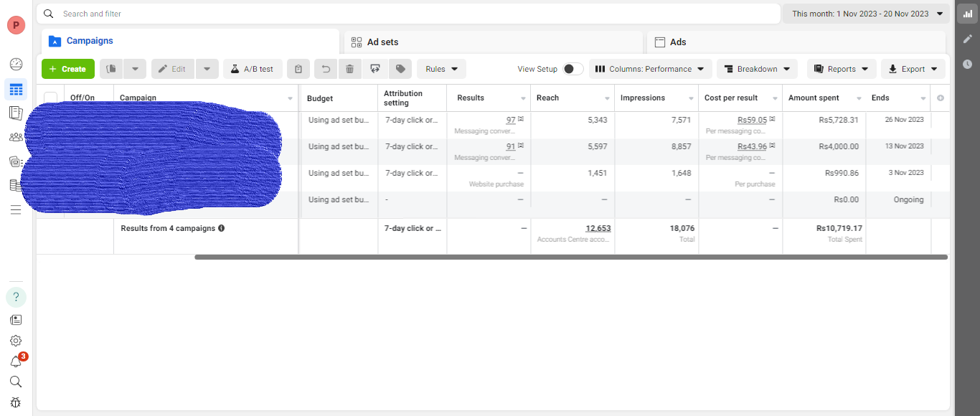Open the notifications bell icon

[x=16, y=361]
